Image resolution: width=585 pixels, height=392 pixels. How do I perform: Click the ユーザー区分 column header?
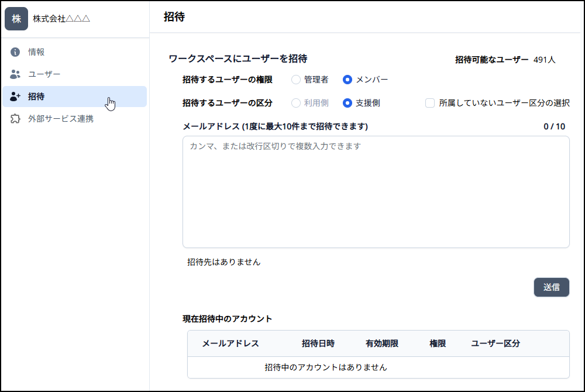coord(495,343)
